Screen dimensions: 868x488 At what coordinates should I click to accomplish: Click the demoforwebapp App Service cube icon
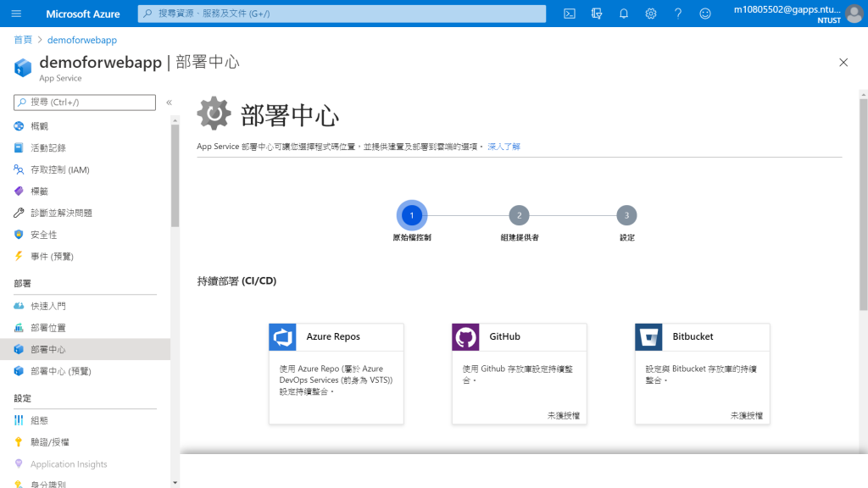23,68
